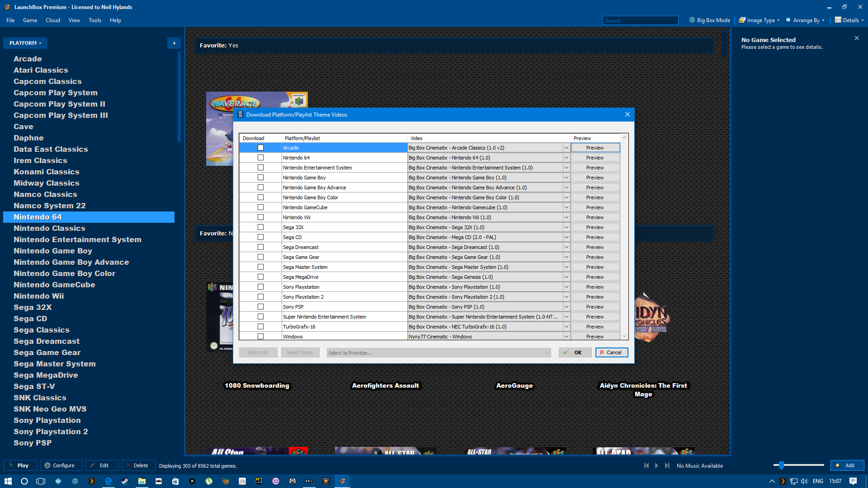
Task: Launch Plex from the taskbar
Action: pyautogui.click(x=92, y=481)
